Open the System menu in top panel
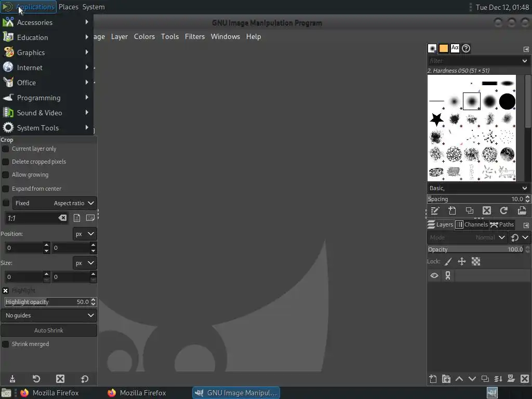Image resolution: width=532 pixels, height=399 pixels. click(94, 7)
